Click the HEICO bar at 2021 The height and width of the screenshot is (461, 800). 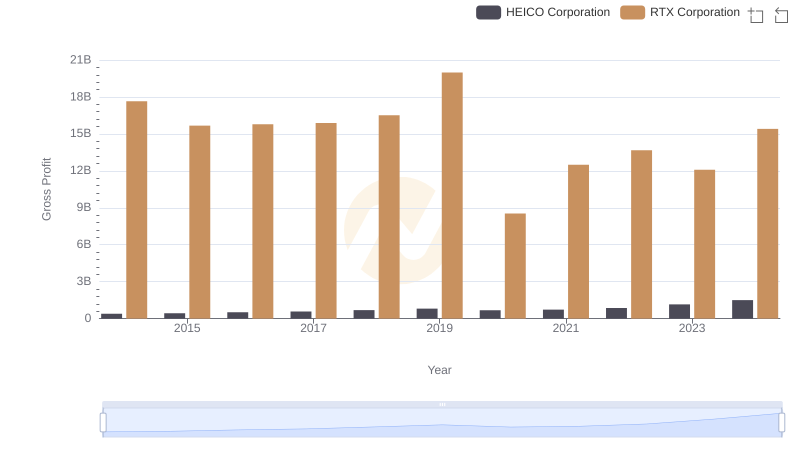[x=553, y=314]
